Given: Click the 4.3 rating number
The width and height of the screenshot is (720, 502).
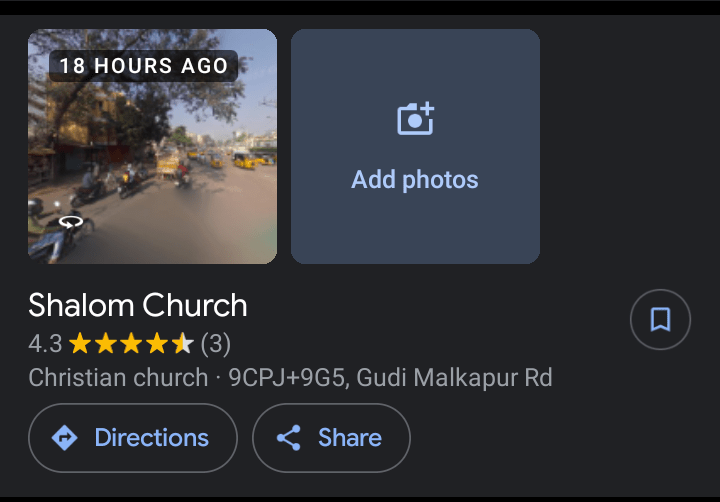Looking at the screenshot, I should (45, 344).
